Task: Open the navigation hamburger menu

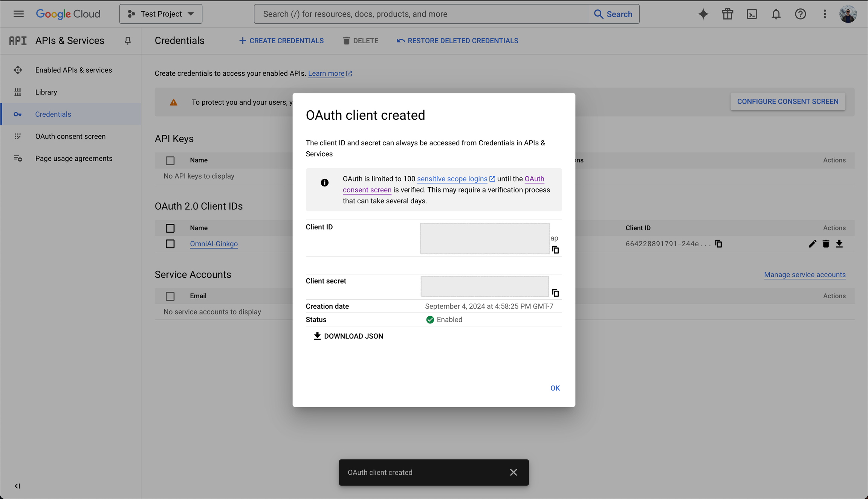Action: click(x=18, y=14)
